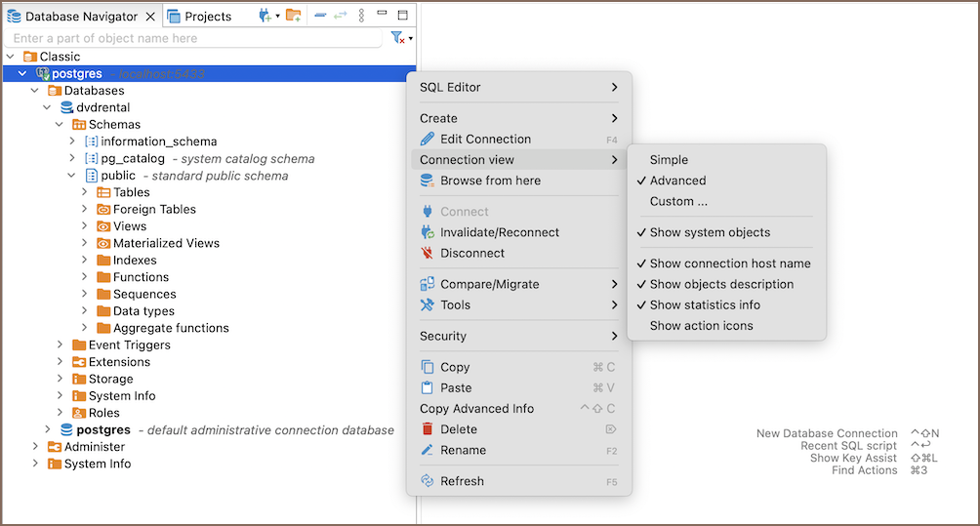Click the collapse all icon in navigator toolbar
Viewport: 980px width, 526px height.
pyautogui.click(x=320, y=16)
